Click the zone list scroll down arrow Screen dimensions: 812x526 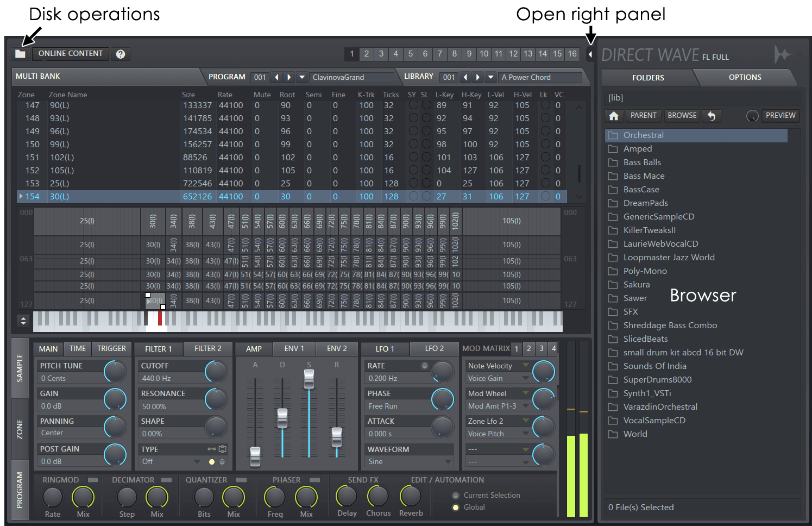(x=579, y=197)
